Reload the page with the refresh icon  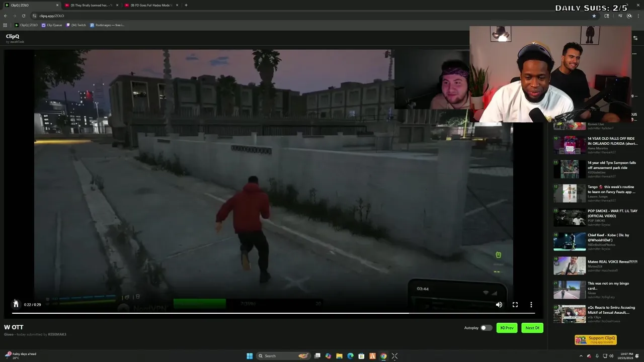click(x=23, y=16)
